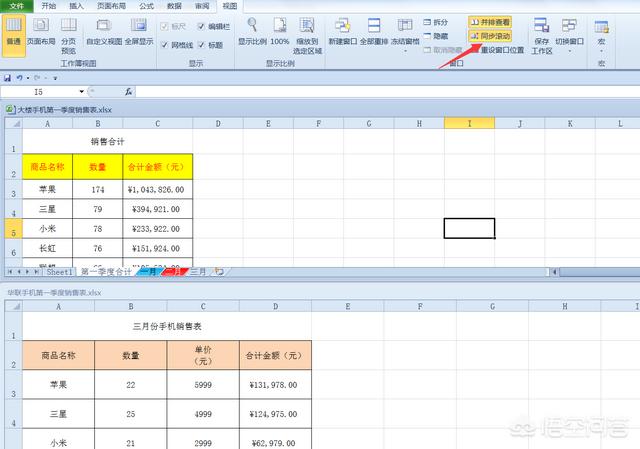This screenshot has width=640, height=449.
Task: Click the undo arrow icon
Action: pyautogui.click(x=19, y=78)
